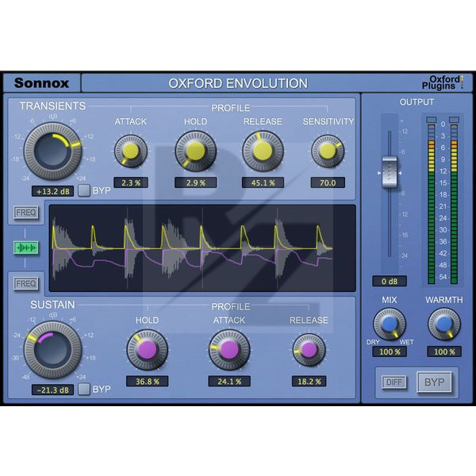This screenshot has width=476, height=476.
Task: Click the Transients Hold knob
Action: pyautogui.click(x=195, y=151)
